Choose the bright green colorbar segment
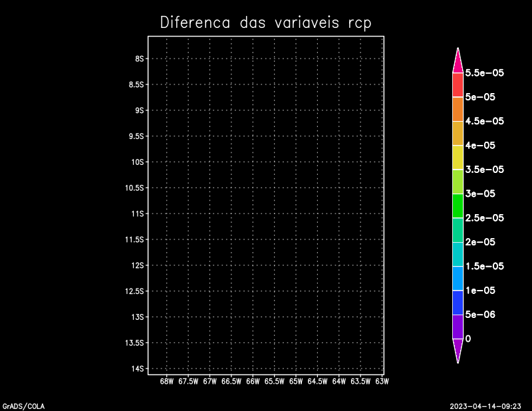The width and height of the screenshot is (532, 411). (x=458, y=205)
